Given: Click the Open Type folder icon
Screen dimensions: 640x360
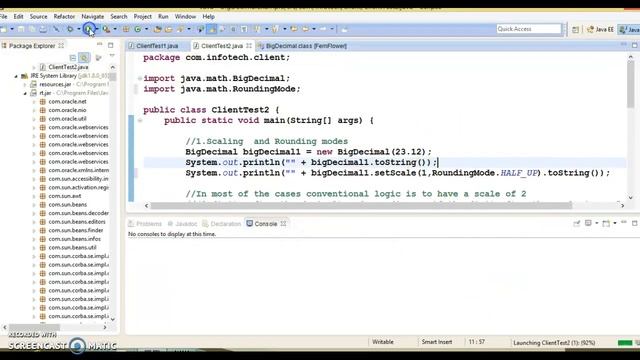Looking at the screenshot, I should [x=158, y=29].
